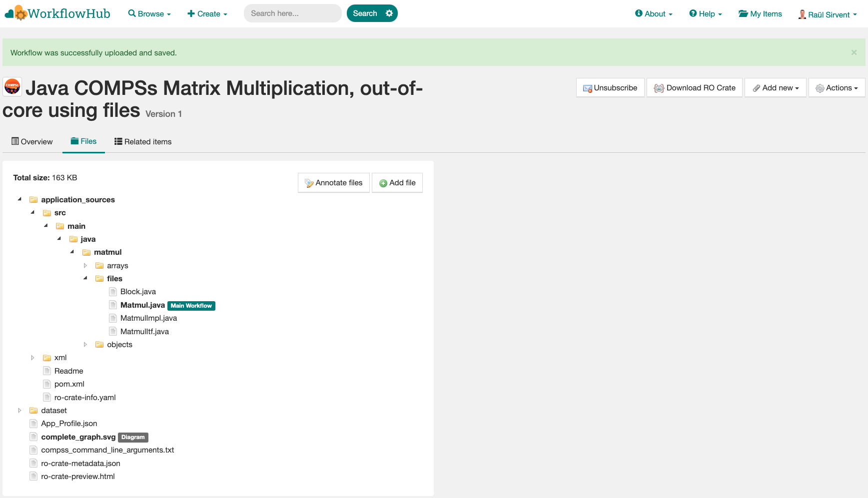Collapse the java folder tree node
868x498 pixels.
point(59,239)
